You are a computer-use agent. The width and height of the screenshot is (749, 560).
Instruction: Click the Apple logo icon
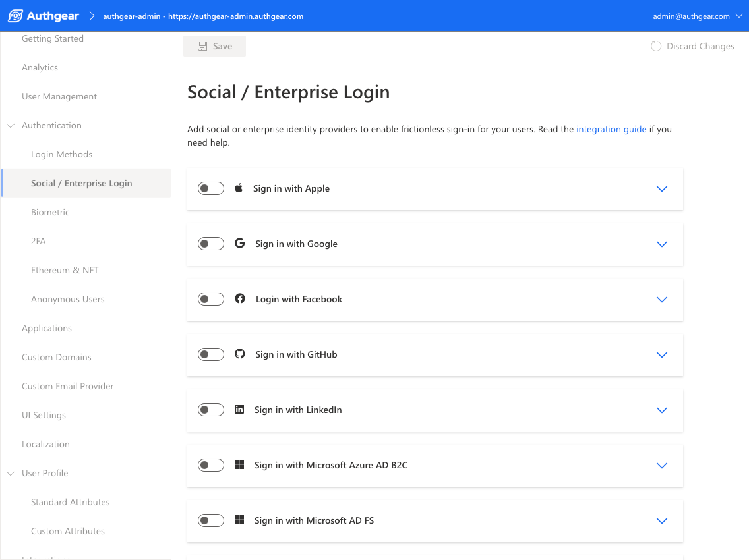coord(239,188)
